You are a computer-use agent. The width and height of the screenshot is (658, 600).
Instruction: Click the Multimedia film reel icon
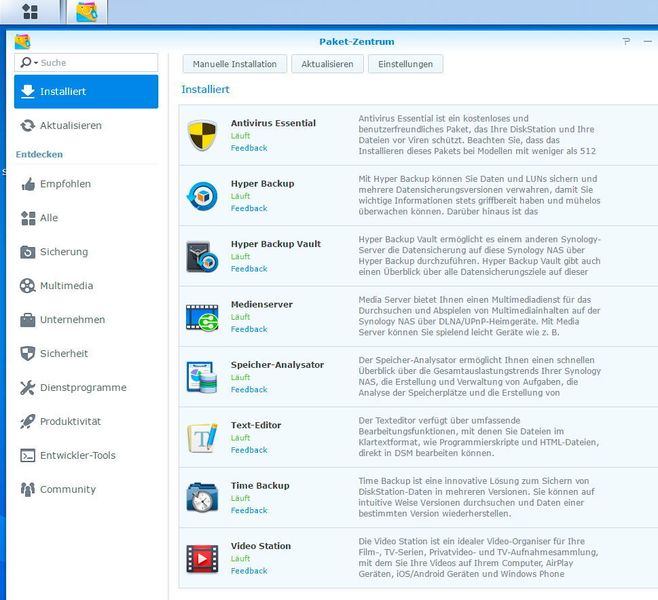[x=28, y=286]
